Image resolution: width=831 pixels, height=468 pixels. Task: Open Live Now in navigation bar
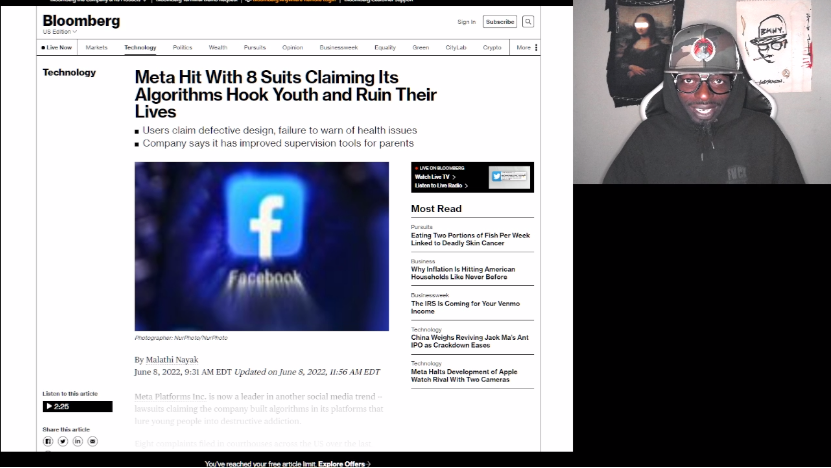[57, 47]
